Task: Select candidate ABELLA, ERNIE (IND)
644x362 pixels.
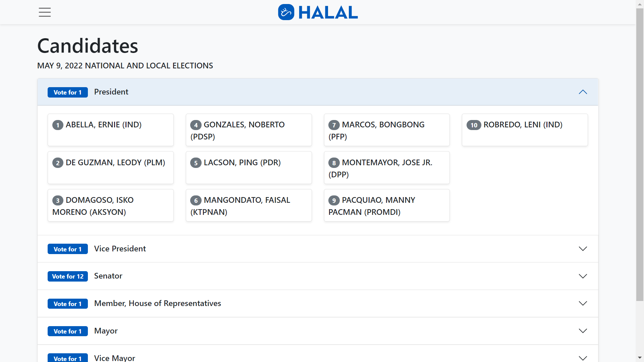Action: click(111, 130)
